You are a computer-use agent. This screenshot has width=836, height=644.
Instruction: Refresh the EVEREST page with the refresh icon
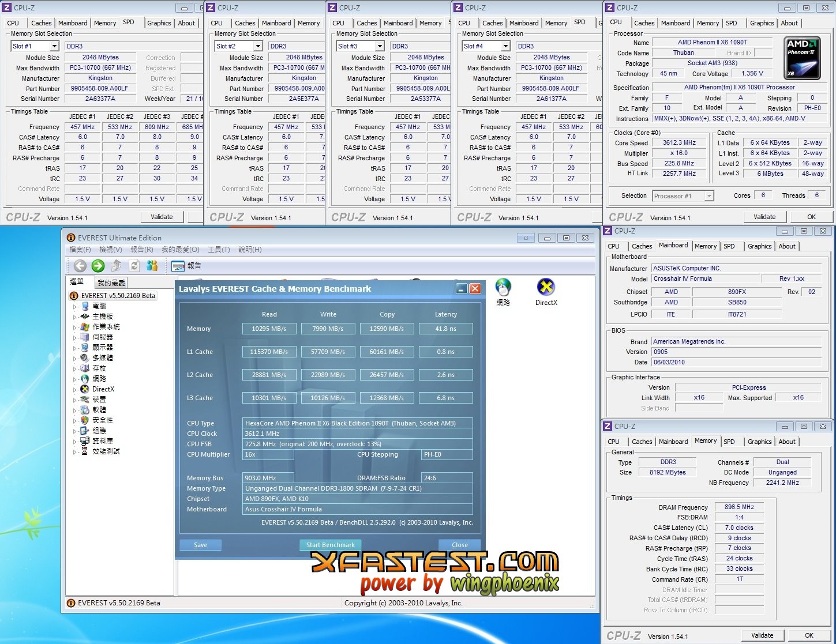[134, 265]
